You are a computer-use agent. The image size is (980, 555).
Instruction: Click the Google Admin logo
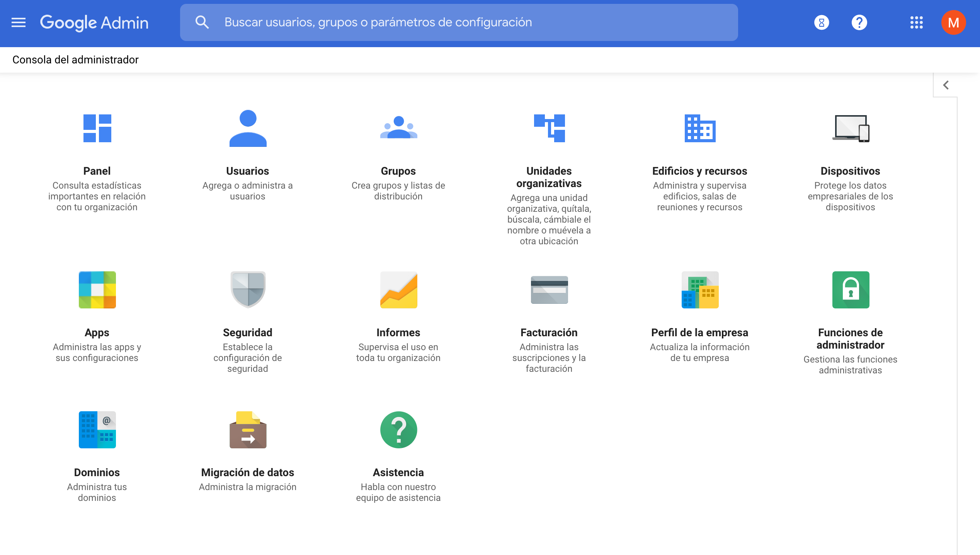[x=94, y=23]
